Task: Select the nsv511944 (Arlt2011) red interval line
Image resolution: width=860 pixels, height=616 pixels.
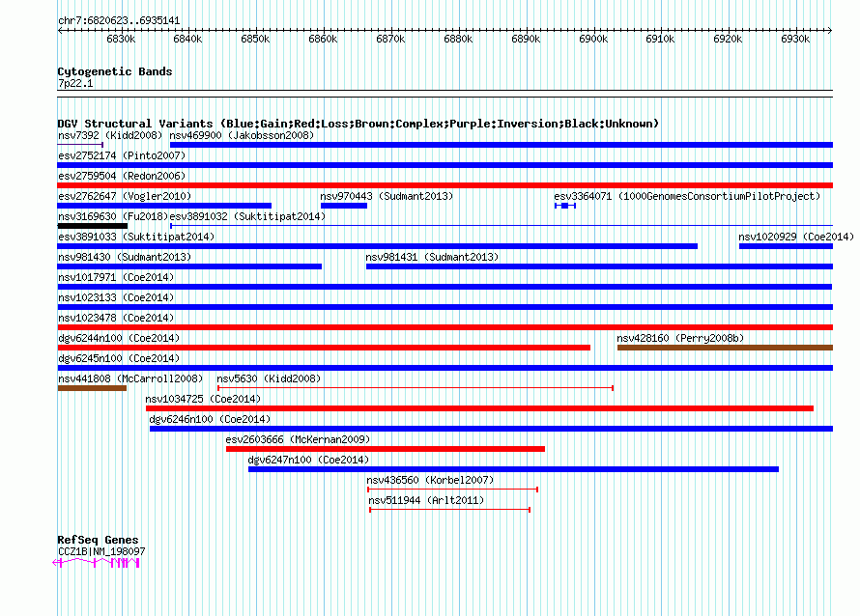Action: point(449,510)
